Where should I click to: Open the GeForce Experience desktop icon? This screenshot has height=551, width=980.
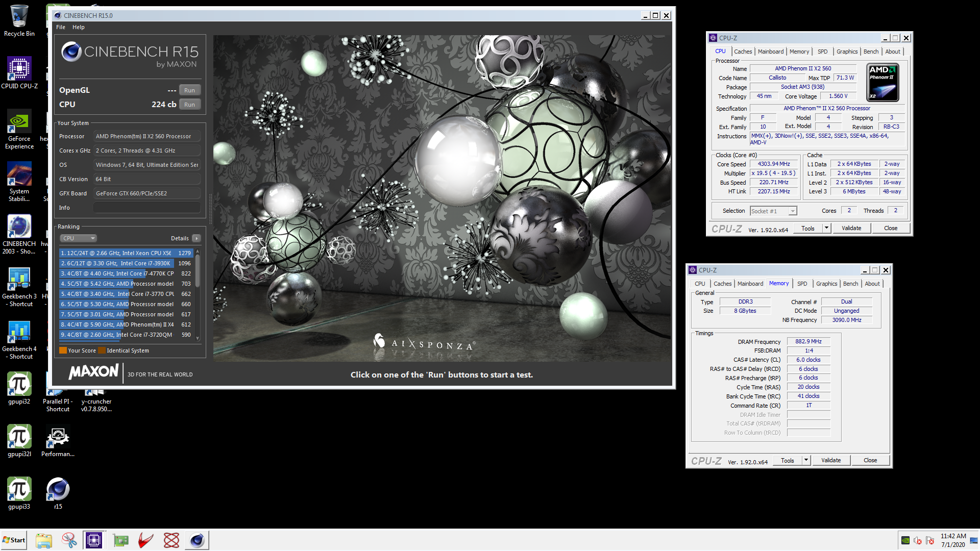[x=19, y=129]
